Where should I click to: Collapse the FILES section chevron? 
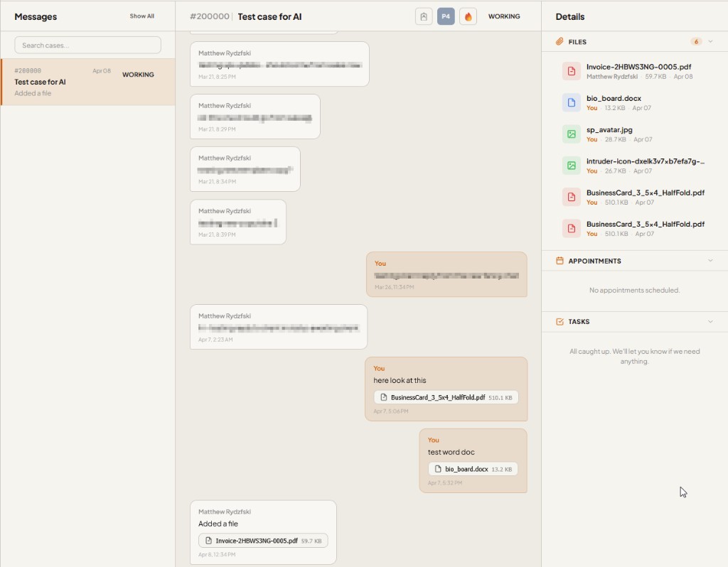710,41
